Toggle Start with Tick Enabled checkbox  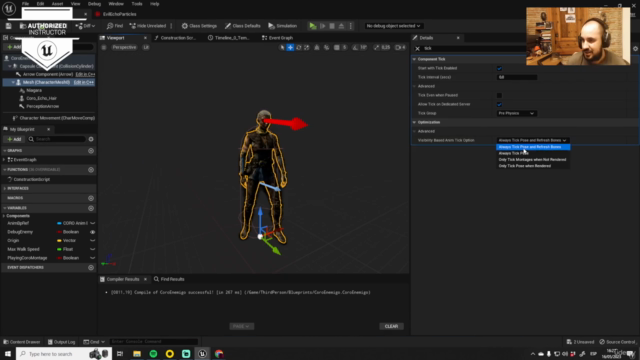point(499,68)
